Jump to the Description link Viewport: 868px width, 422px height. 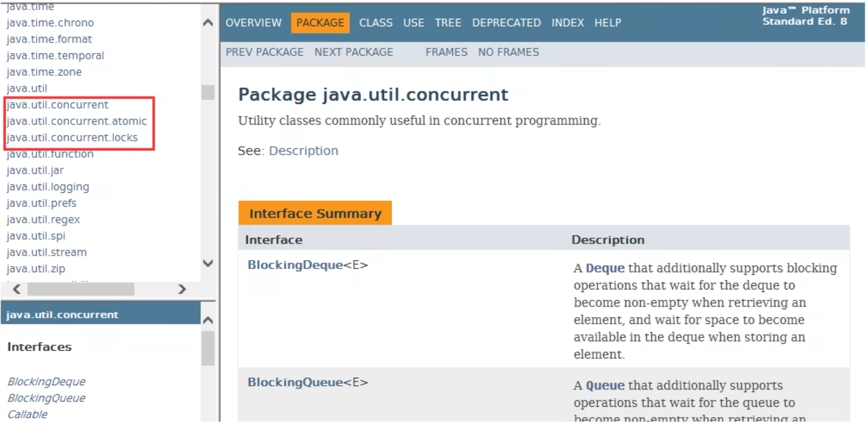tap(303, 151)
